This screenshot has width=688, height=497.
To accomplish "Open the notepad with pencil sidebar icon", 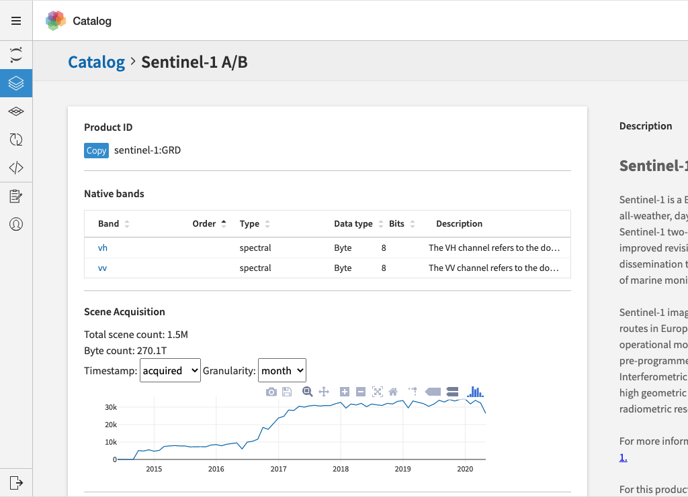I will click(16, 196).
